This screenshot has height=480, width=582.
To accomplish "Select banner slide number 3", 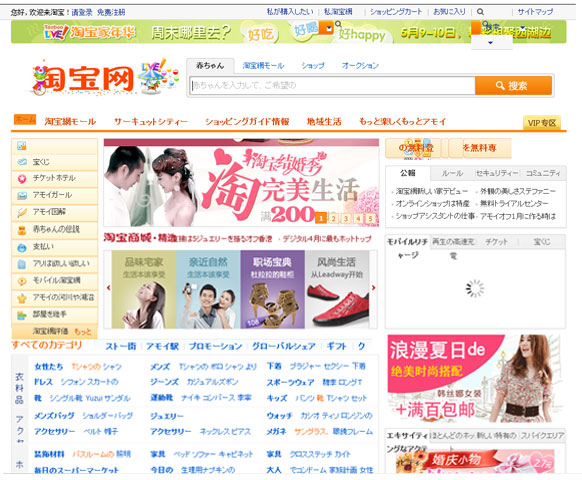I will click(346, 218).
